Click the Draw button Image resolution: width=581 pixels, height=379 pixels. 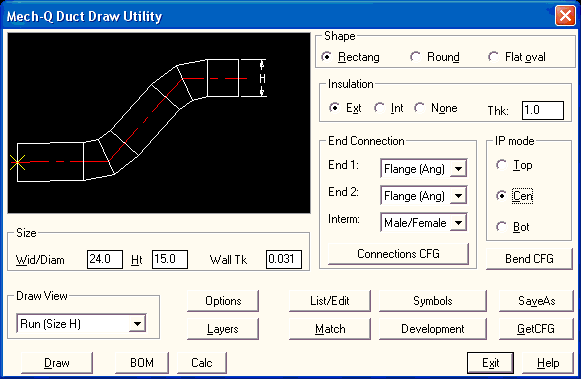tap(57, 363)
